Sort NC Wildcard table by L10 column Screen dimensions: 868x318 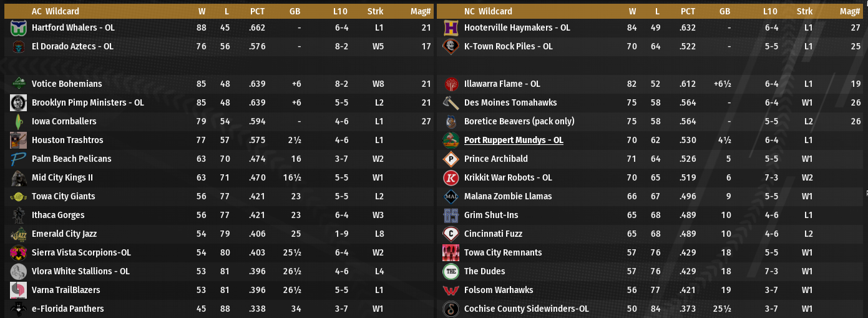coord(770,11)
